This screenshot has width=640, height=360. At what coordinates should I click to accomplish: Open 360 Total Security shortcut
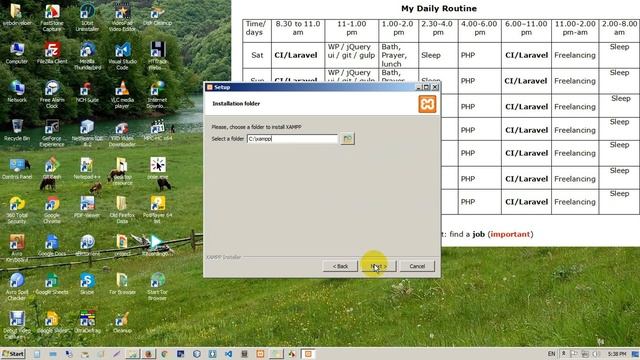[x=17, y=209]
